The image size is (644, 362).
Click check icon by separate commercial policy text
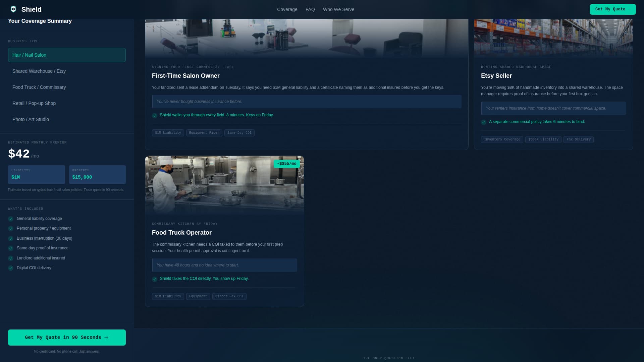tap(484, 122)
